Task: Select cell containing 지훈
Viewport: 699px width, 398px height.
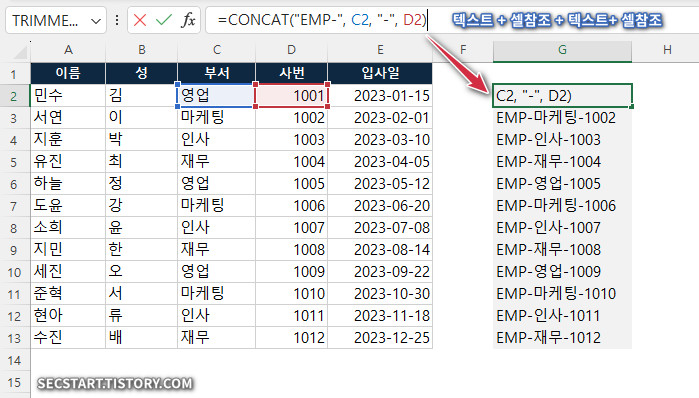Action: point(68,140)
